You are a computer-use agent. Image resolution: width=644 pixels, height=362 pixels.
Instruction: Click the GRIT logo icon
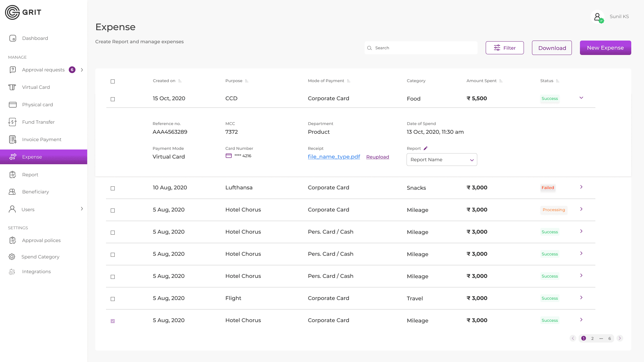12,12
